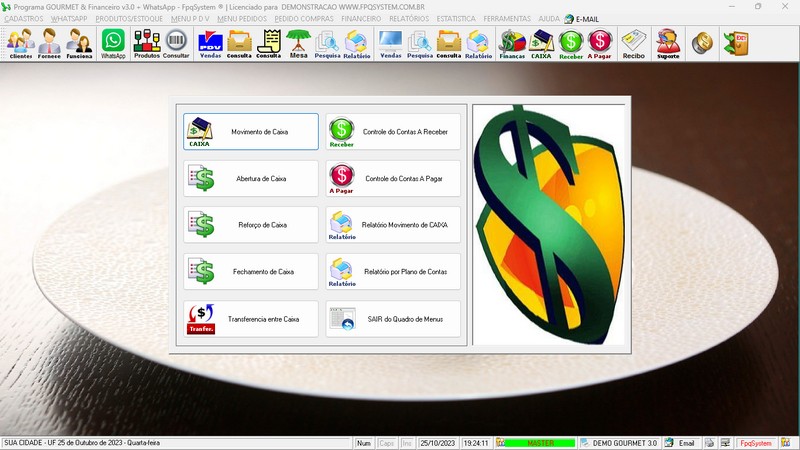
Task: Open the Finanças toolbar icon
Action: [512, 44]
